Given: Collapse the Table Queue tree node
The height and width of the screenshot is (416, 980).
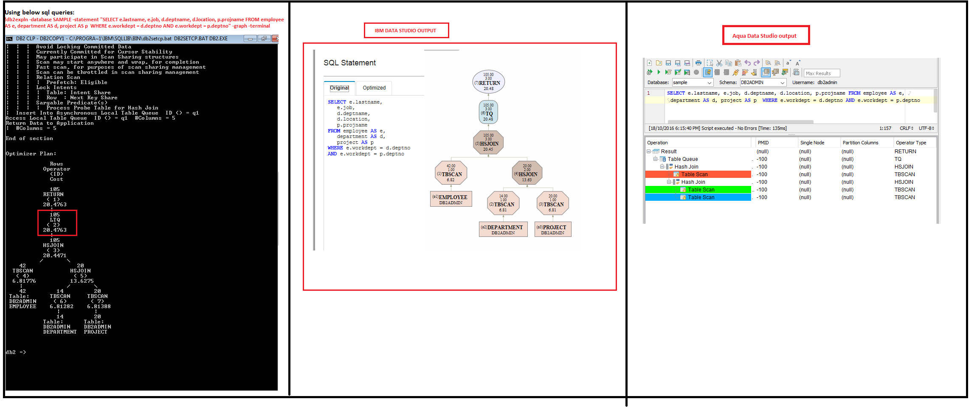Looking at the screenshot, I should (x=656, y=159).
